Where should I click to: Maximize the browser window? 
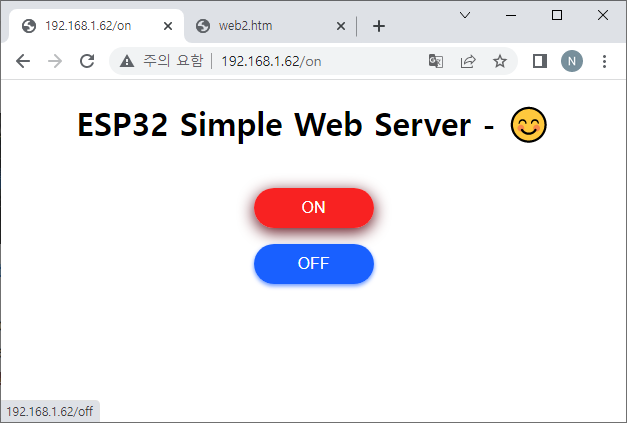pos(557,15)
